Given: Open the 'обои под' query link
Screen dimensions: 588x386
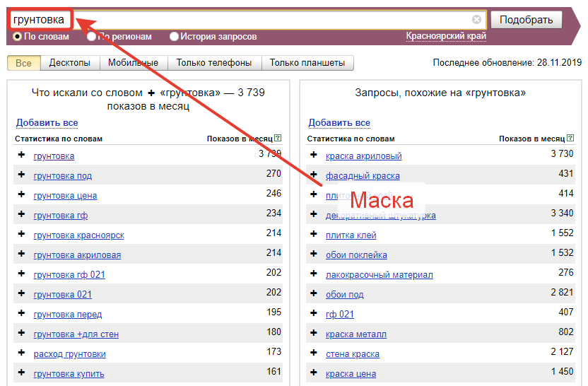Looking at the screenshot, I should [345, 295].
